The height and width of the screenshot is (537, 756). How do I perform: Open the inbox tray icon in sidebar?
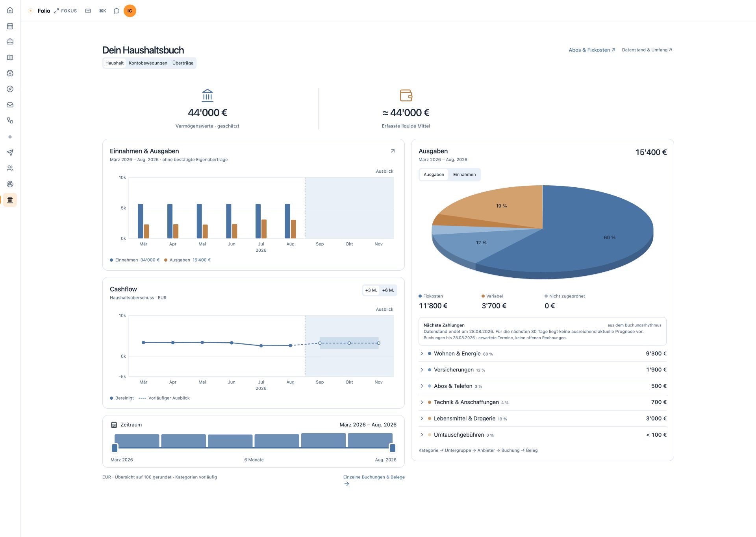(x=10, y=105)
